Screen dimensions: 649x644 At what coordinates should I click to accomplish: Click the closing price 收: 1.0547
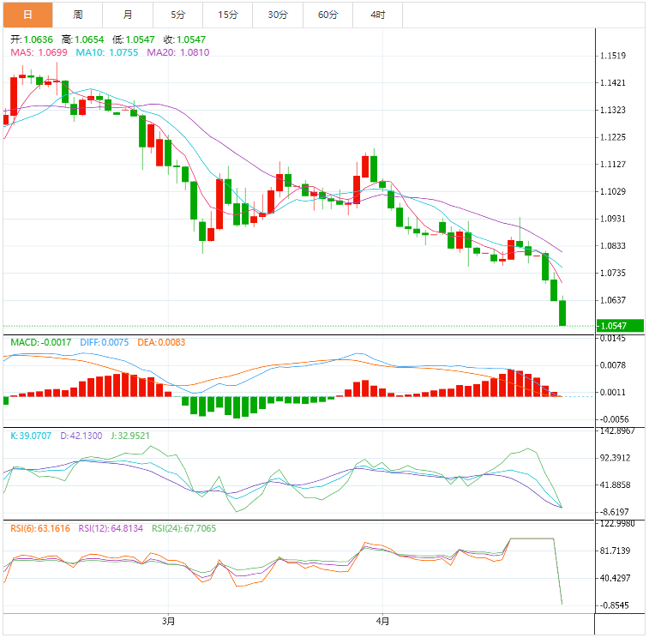(x=184, y=39)
